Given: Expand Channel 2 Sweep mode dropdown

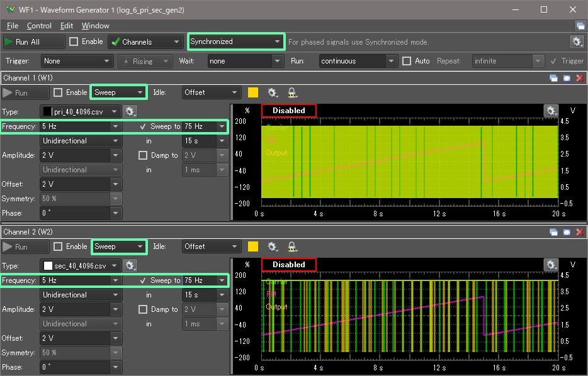Looking at the screenshot, I should (x=119, y=246).
